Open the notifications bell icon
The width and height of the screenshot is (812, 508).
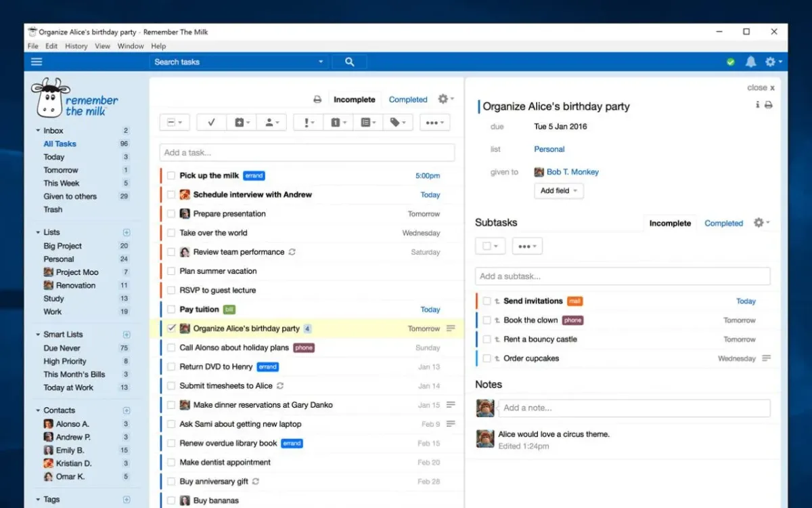750,62
